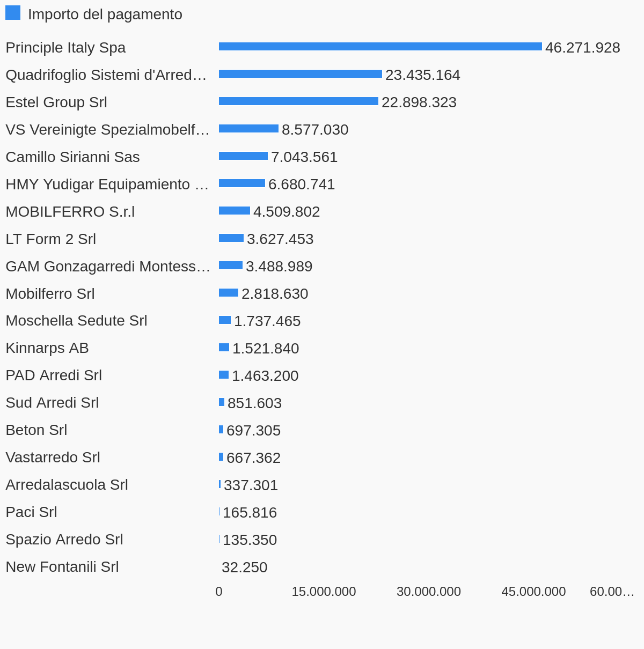This screenshot has width=644, height=649.
Task: Click the value 4.509.802
Action: click(287, 212)
